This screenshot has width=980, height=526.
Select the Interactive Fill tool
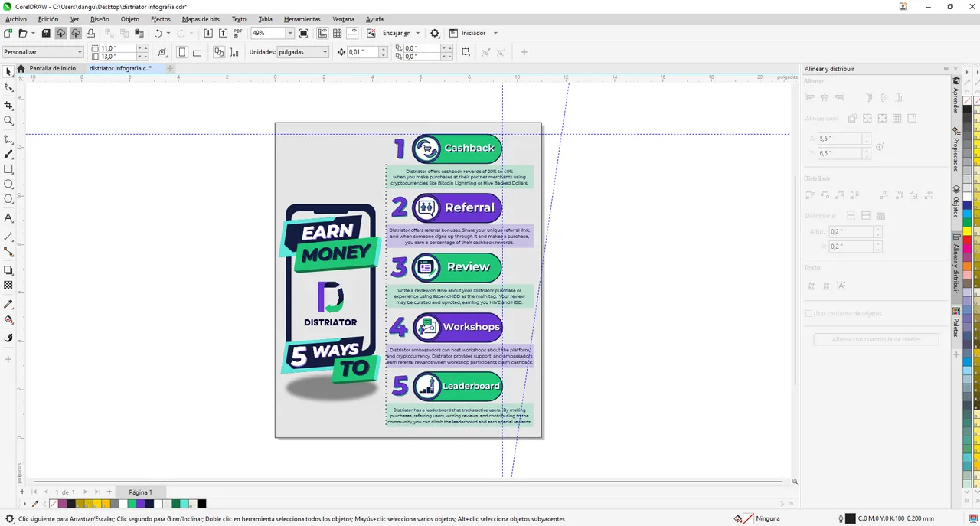8,319
